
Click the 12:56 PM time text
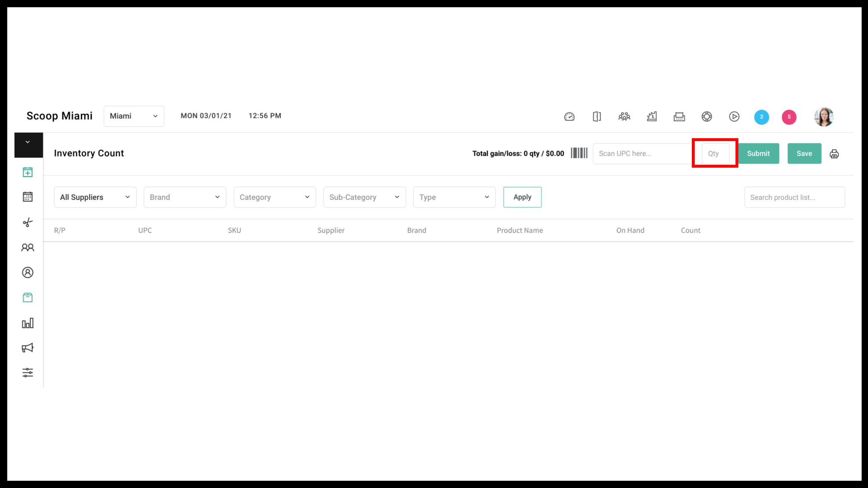[265, 116]
